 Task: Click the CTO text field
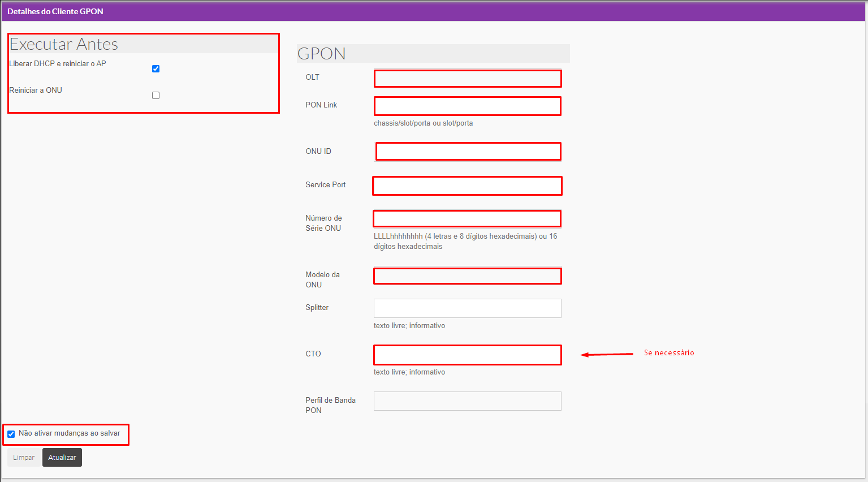(x=467, y=355)
